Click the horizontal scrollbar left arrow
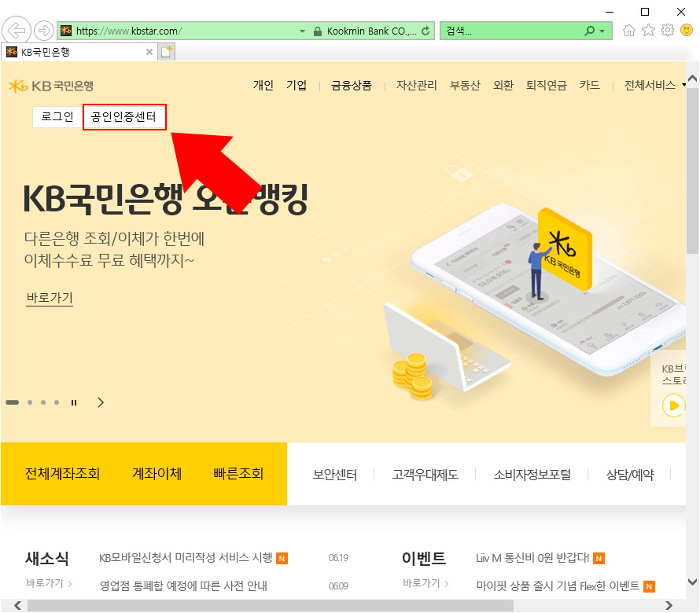Viewport: 700px width, 613px height. point(18,605)
